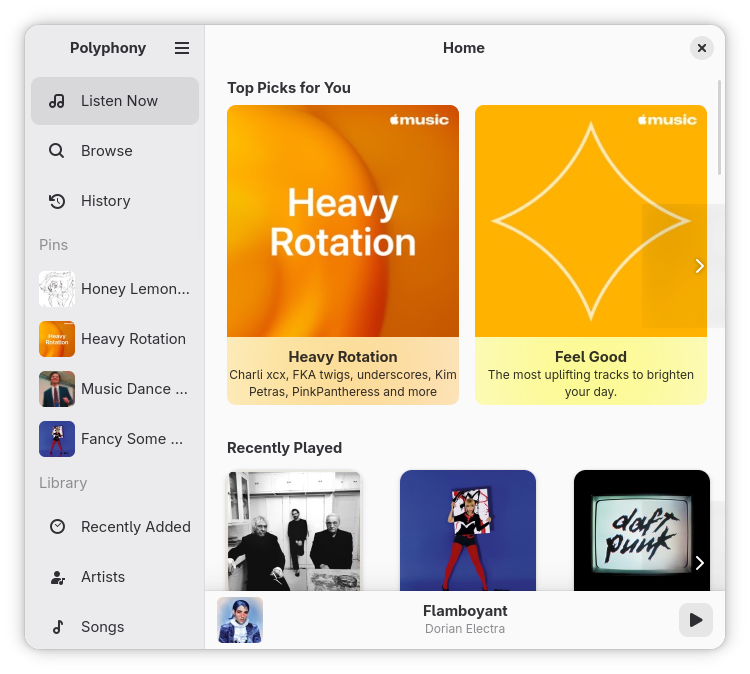Image resolution: width=750 pixels, height=674 pixels.
Task: Click the Browse magnifier icon
Action: coord(56,151)
